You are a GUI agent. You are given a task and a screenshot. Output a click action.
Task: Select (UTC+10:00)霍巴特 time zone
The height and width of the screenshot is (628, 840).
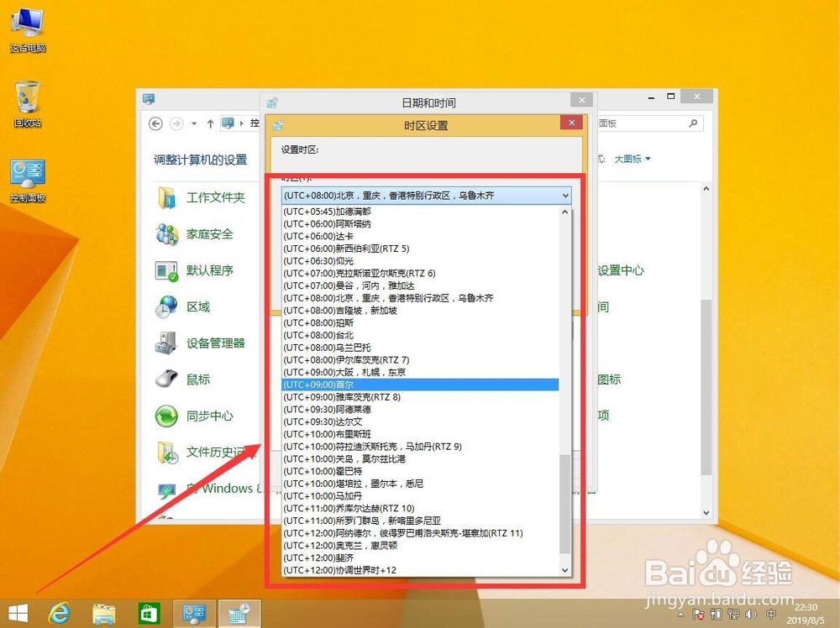tap(420, 471)
